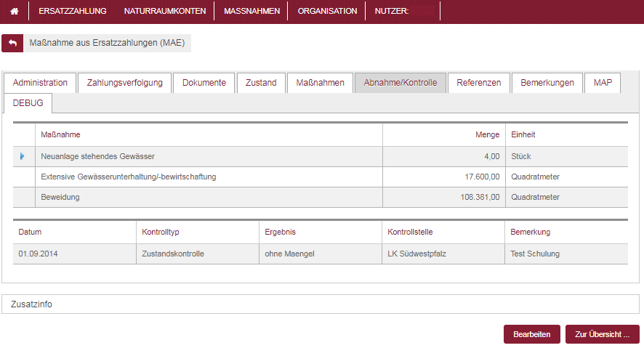644x348 pixels.
Task: Click the back arrow icon button
Action: [13, 43]
